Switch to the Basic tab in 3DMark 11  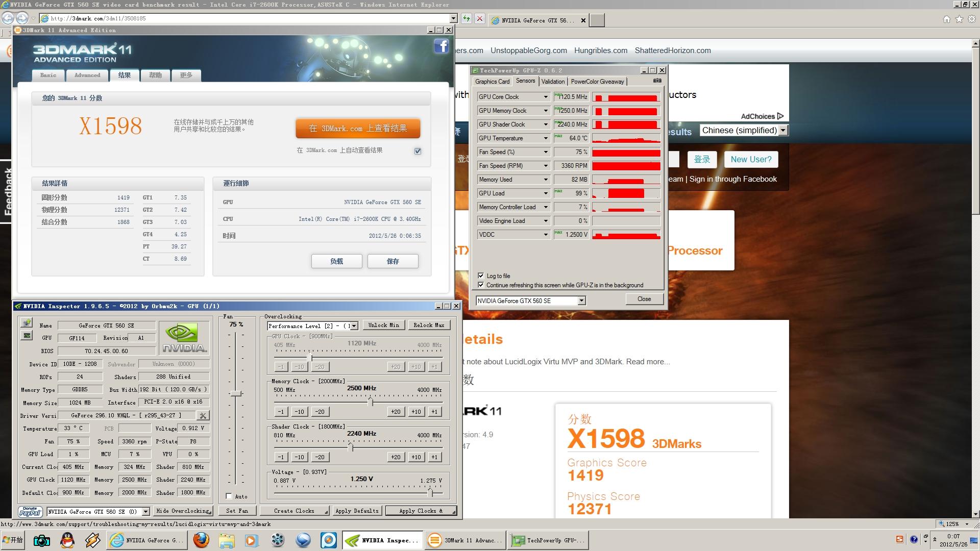coord(48,76)
